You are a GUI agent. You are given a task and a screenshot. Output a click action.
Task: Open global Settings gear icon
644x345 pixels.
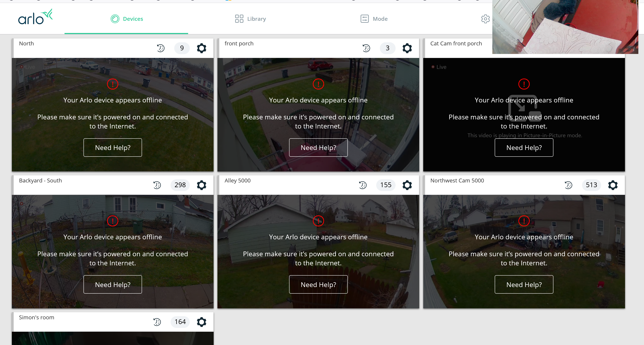485,19
